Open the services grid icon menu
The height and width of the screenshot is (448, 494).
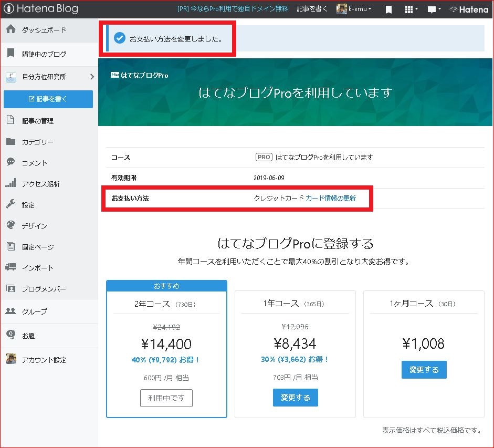(411, 9)
